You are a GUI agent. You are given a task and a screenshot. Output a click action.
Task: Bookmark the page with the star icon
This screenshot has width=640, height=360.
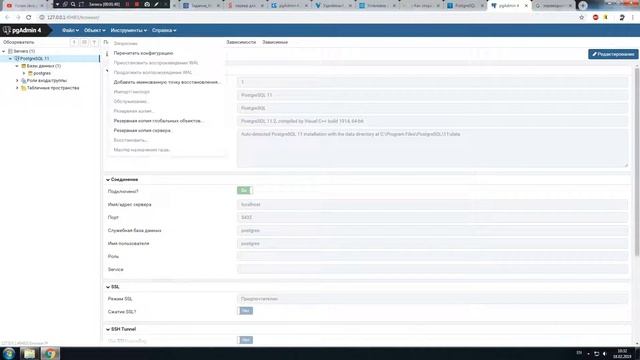tap(582, 18)
